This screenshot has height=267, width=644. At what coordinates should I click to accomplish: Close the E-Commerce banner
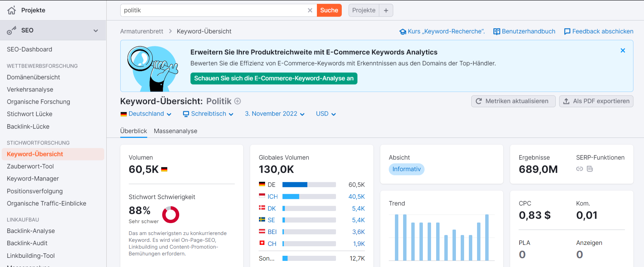point(623,50)
